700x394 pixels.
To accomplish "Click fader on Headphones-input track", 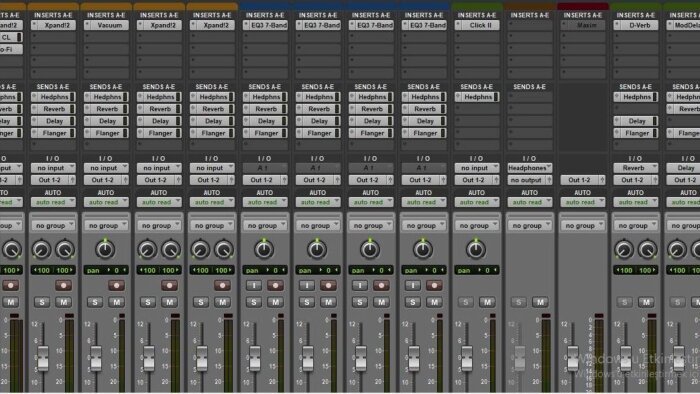I will [520, 358].
